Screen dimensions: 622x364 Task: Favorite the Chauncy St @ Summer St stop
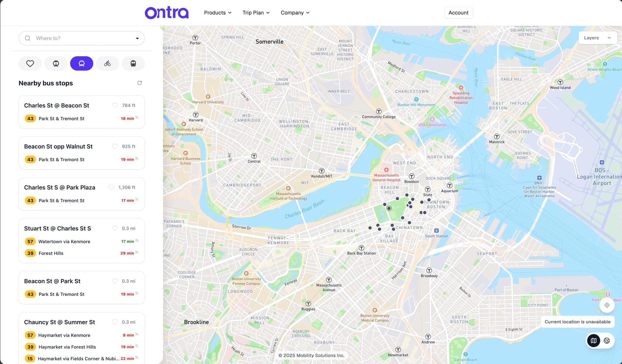[x=115, y=322]
